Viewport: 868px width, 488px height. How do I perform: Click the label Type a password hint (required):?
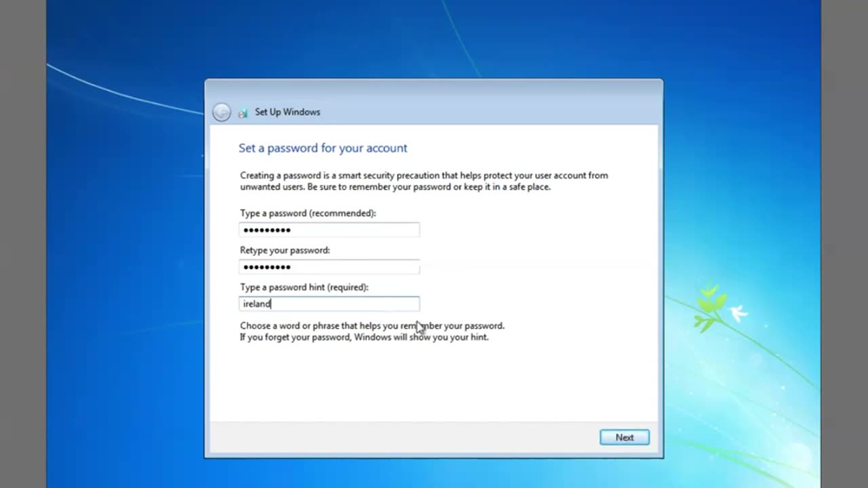pyautogui.click(x=304, y=287)
